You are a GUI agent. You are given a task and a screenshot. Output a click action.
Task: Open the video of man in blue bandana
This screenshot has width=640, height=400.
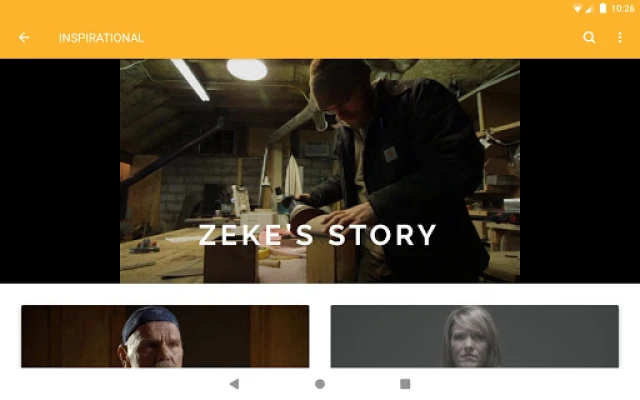pos(165,336)
